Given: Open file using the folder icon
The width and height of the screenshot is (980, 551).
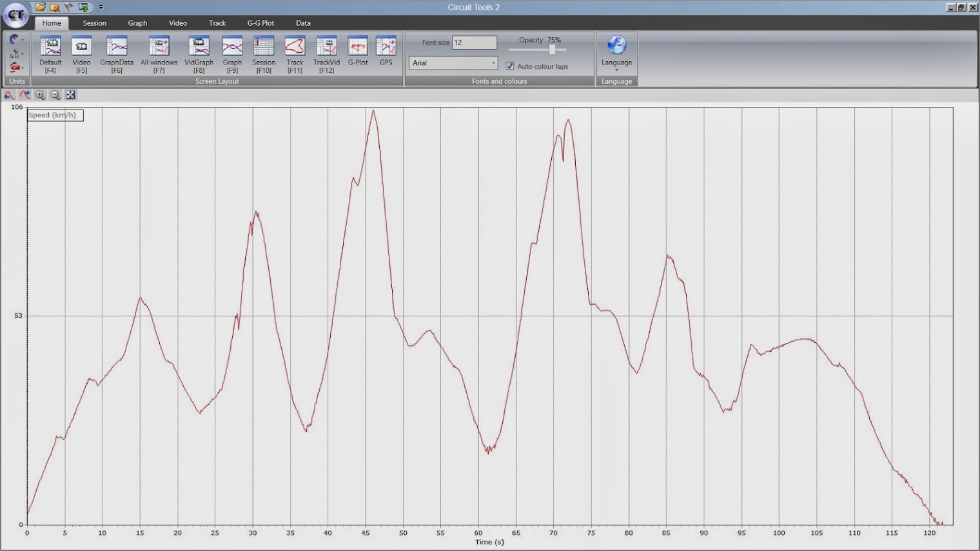Looking at the screenshot, I should coord(40,7).
